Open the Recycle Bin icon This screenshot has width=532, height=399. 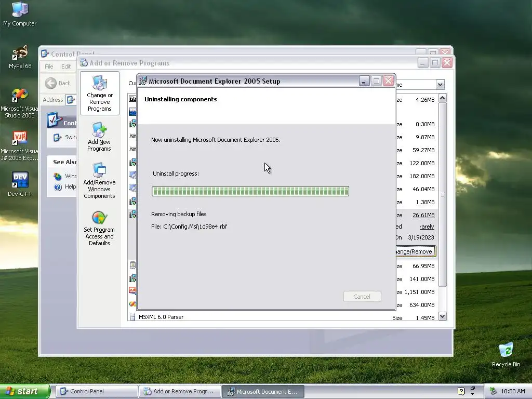point(506,355)
